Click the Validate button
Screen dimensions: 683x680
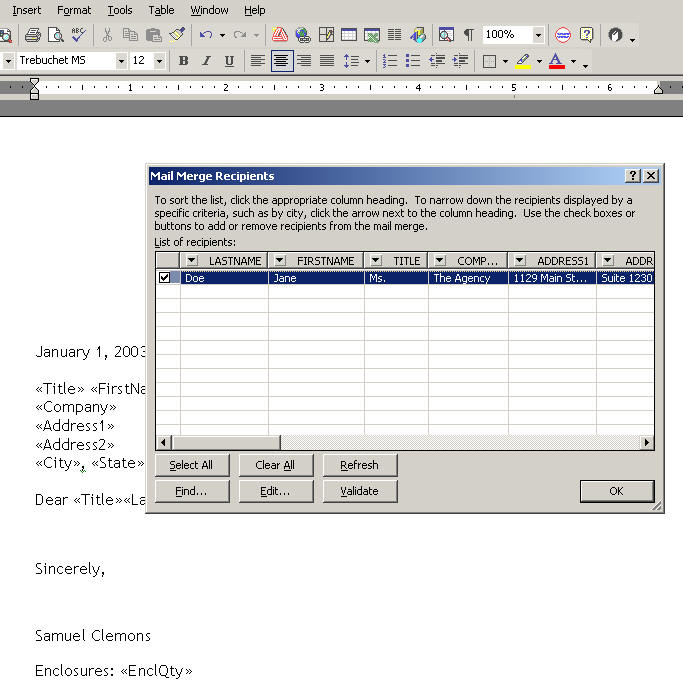[x=359, y=491]
